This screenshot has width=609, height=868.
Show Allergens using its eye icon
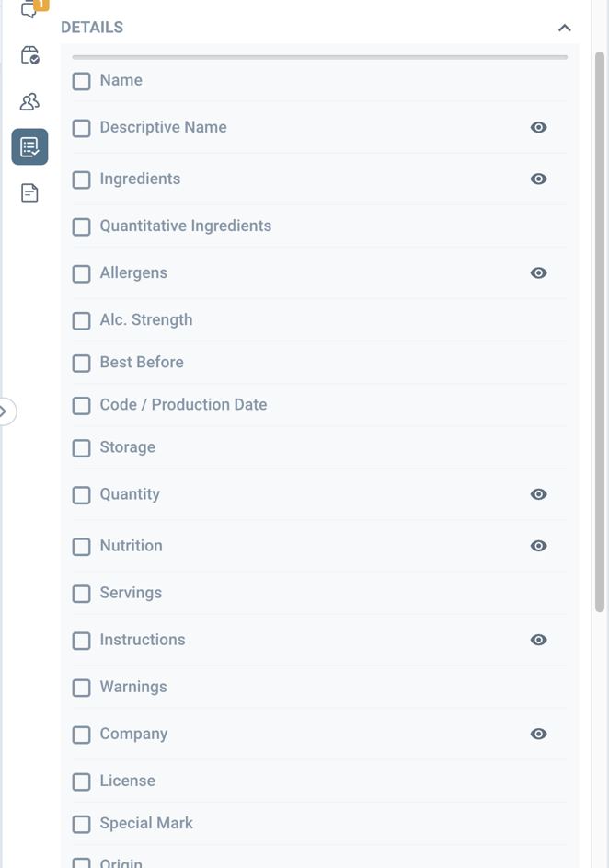click(539, 272)
